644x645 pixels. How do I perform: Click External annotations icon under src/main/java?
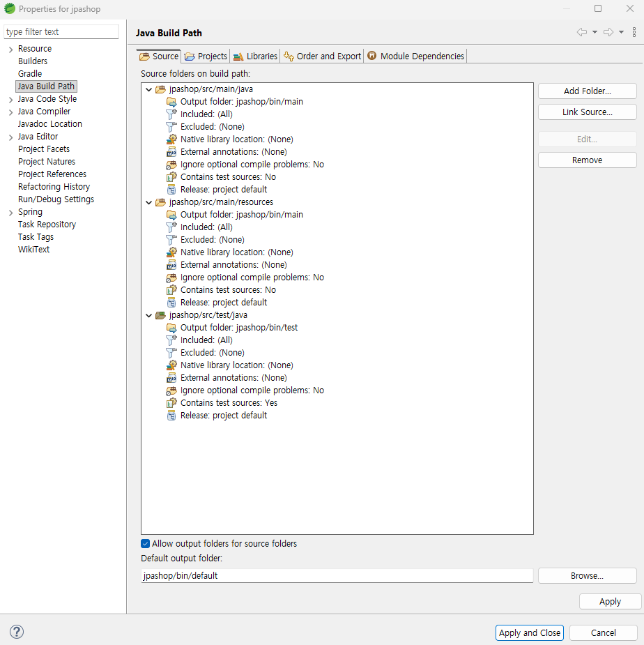(x=171, y=152)
